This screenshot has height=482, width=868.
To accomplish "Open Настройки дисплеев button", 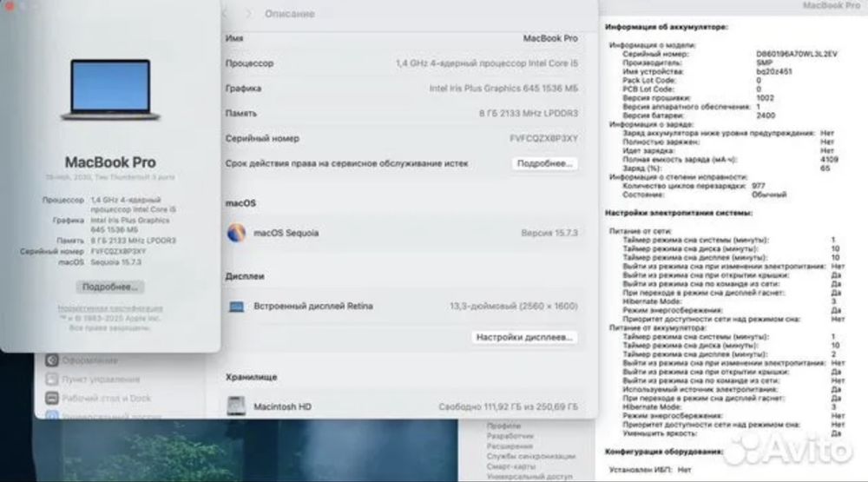I will [x=524, y=337].
